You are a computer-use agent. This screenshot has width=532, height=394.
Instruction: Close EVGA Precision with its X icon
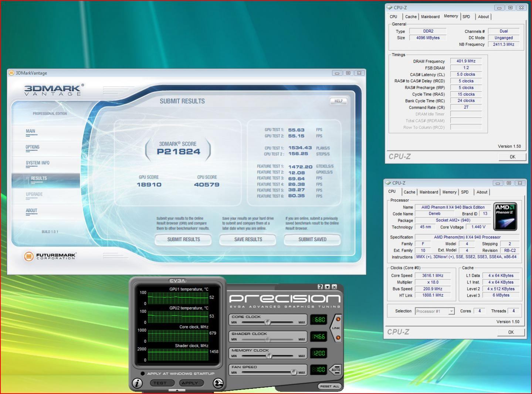pos(334,287)
